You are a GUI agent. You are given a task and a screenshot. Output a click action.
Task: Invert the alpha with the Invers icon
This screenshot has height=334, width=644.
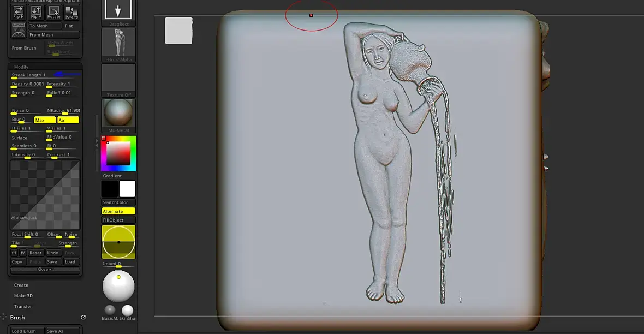click(x=71, y=12)
